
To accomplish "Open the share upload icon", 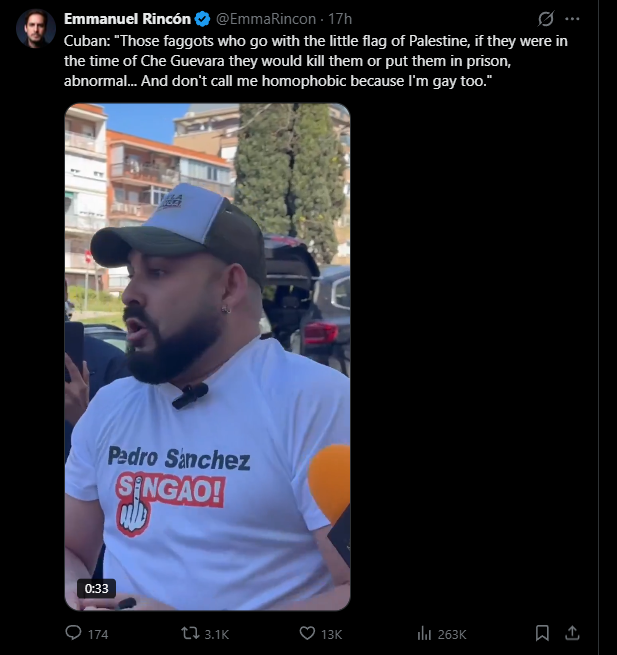I will (x=572, y=633).
